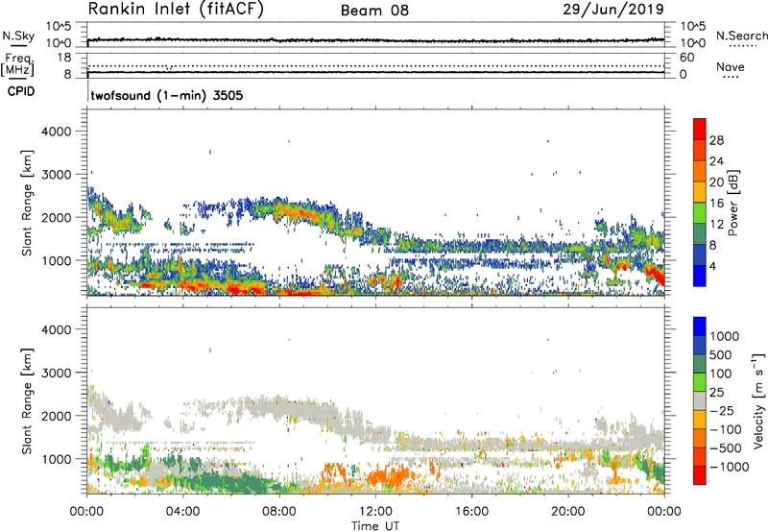Select the red top segment of Power color bar
Image resolution: width=768 pixels, height=532 pixels.
(700, 129)
